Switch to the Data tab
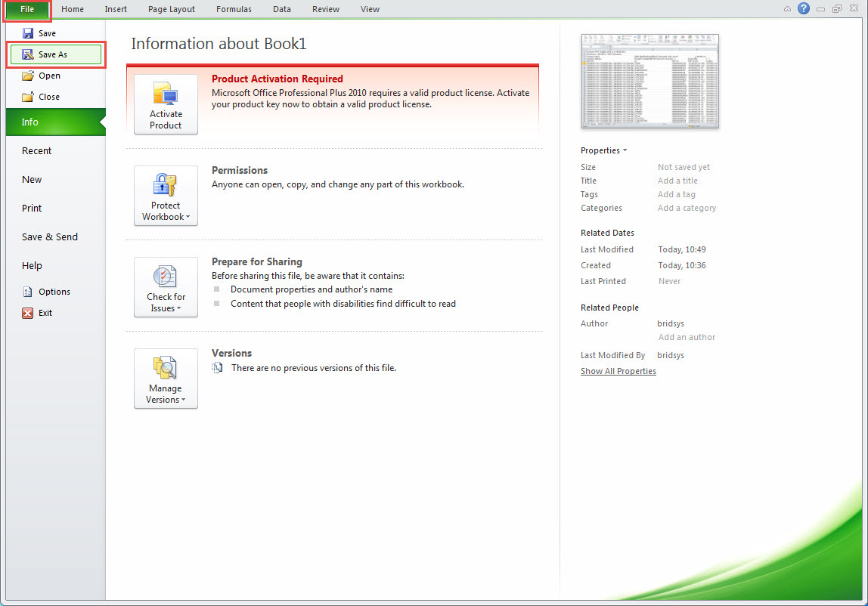The height and width of the screenshot is (606, 868). coord(282,9)
